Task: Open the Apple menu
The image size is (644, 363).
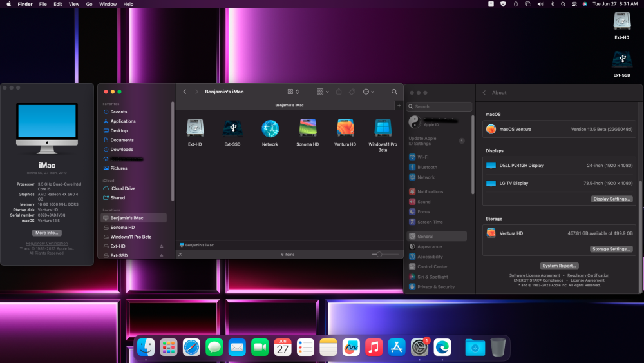Action: [x=8, y=4]
